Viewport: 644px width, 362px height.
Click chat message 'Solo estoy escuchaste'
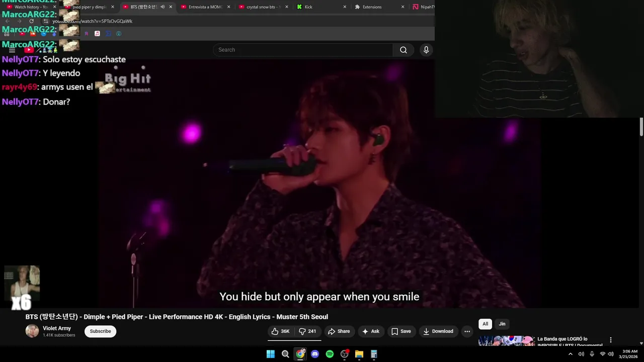click(x=84, y=59)
